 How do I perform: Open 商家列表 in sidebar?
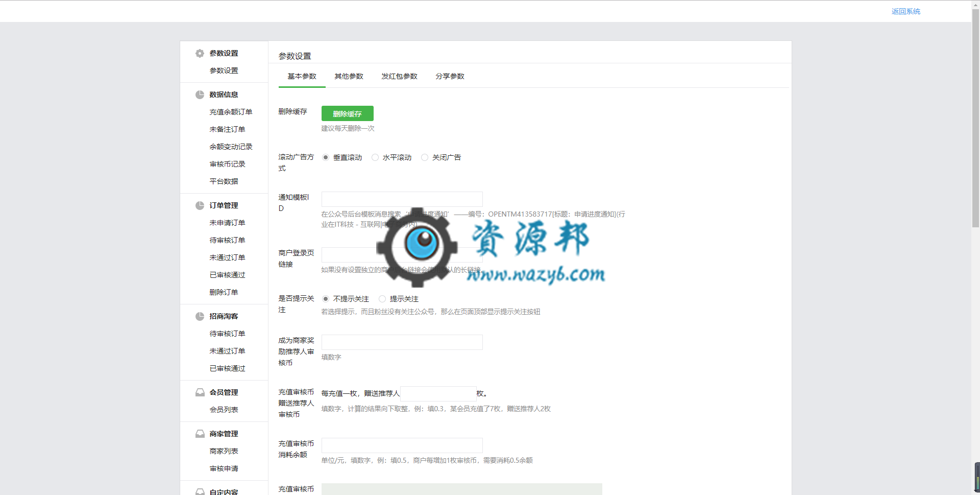coord(224,451)
